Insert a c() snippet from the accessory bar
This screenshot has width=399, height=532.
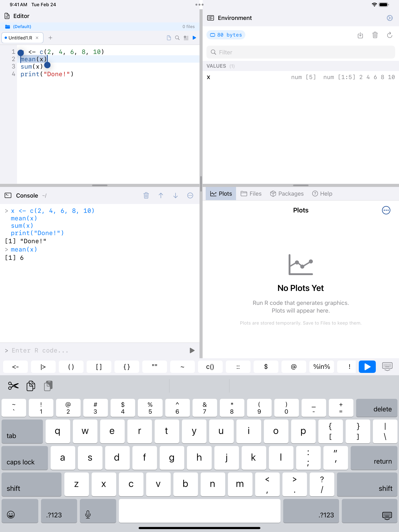(x=210, y=367)
